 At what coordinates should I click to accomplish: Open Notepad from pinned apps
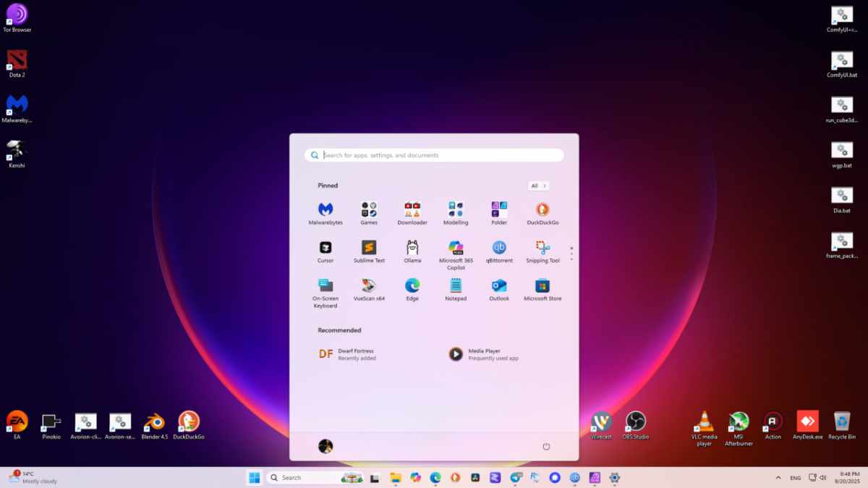(x=456, y=285)
